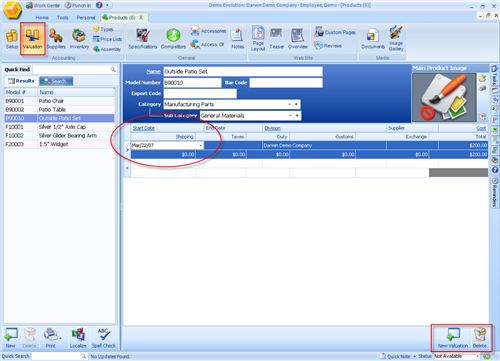Open the Valuation ribbon icon
The image size is (500, 361).
pyautogui.click(x=32, y=39)
